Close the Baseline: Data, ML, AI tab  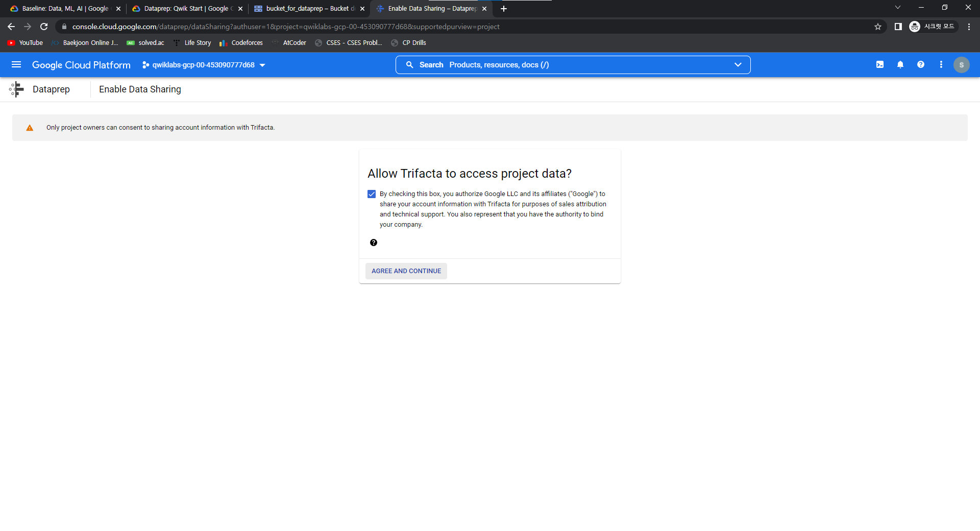pyautogui.click(x=118, y=9)
